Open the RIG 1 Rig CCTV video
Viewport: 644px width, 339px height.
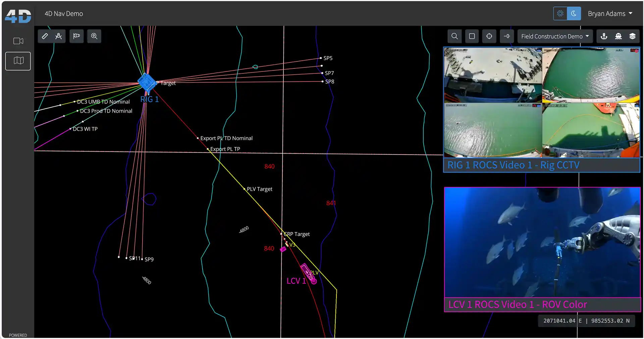click(x=542, y=102)
